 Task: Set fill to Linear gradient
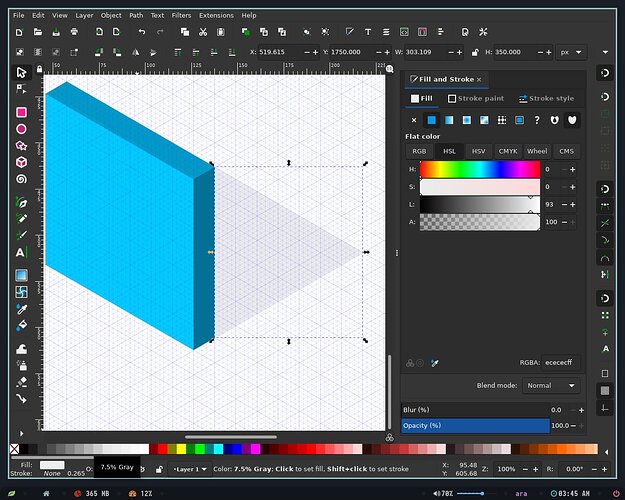(449, 120)
